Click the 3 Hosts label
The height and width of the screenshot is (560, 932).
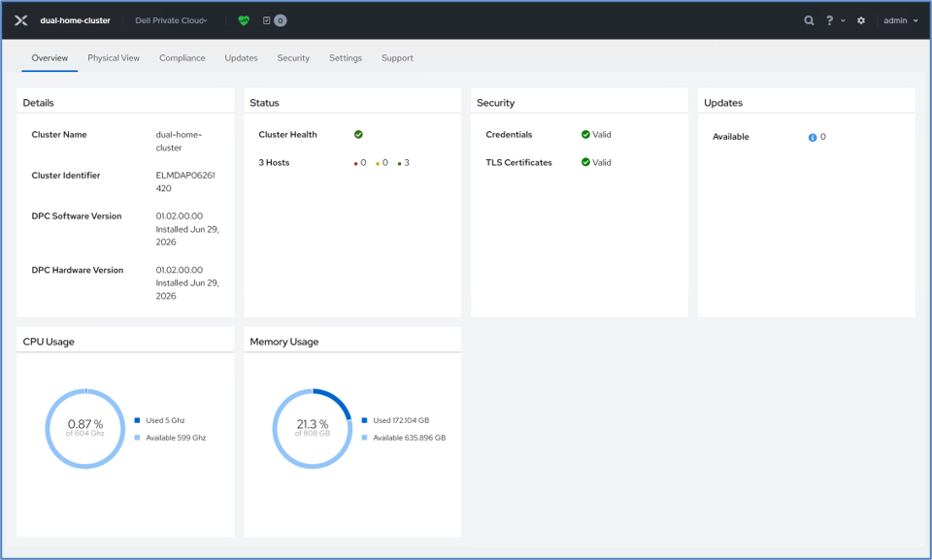coord(274,162)
